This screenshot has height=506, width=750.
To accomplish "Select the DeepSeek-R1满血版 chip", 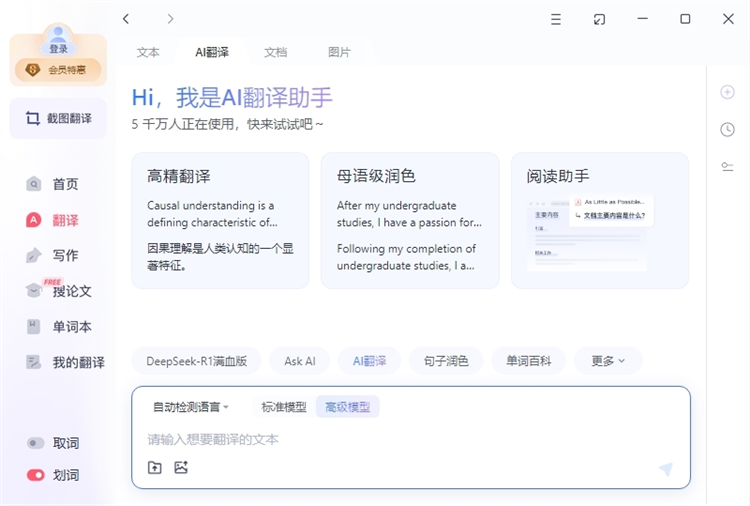I will 197,361.
